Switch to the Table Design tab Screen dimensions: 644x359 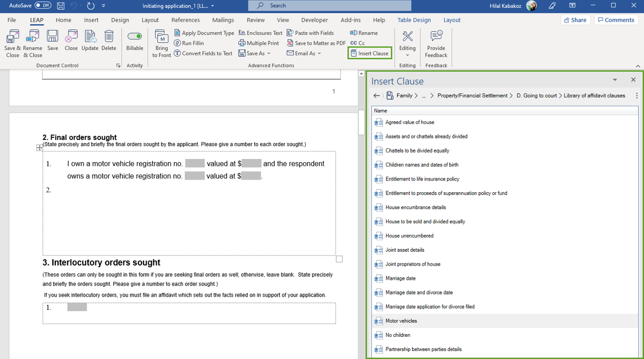(x=414, y=20)
